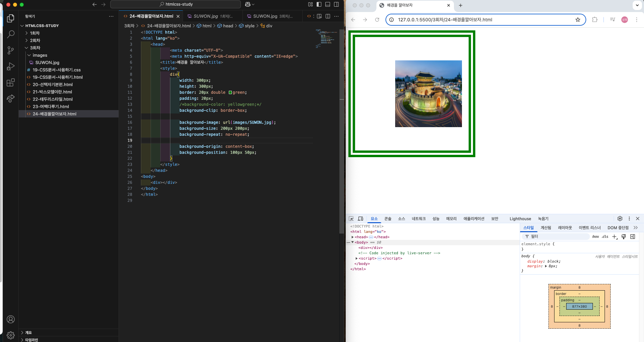Image resolution: width=644 pixels, height=342 pixels.
Task: Open DevTools settings gear
Action: [x=620, y=219]
